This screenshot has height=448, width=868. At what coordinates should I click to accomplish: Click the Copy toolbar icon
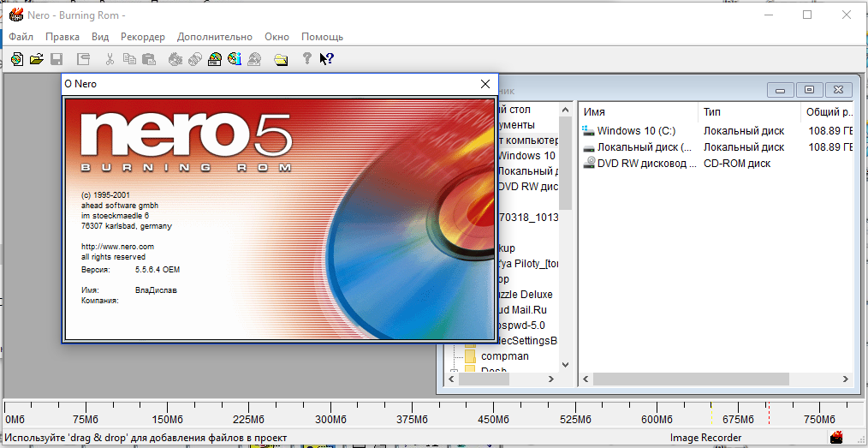(x=129, y=59)
